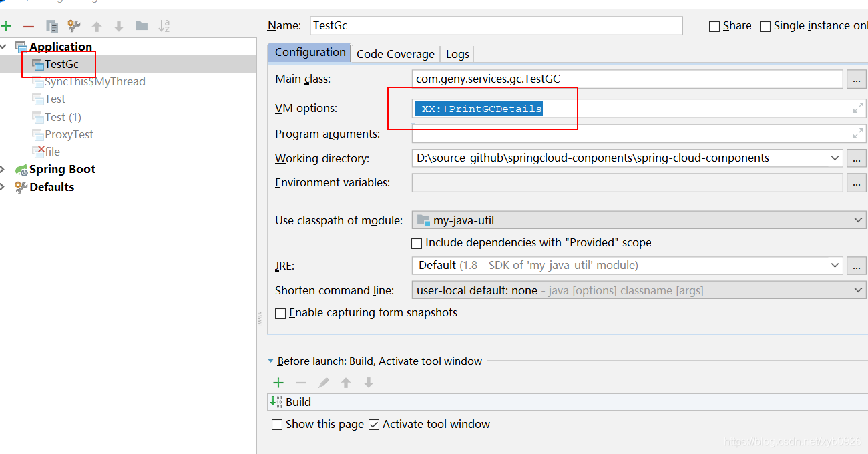Add a before launch task
868x454 pixels.
278,383
